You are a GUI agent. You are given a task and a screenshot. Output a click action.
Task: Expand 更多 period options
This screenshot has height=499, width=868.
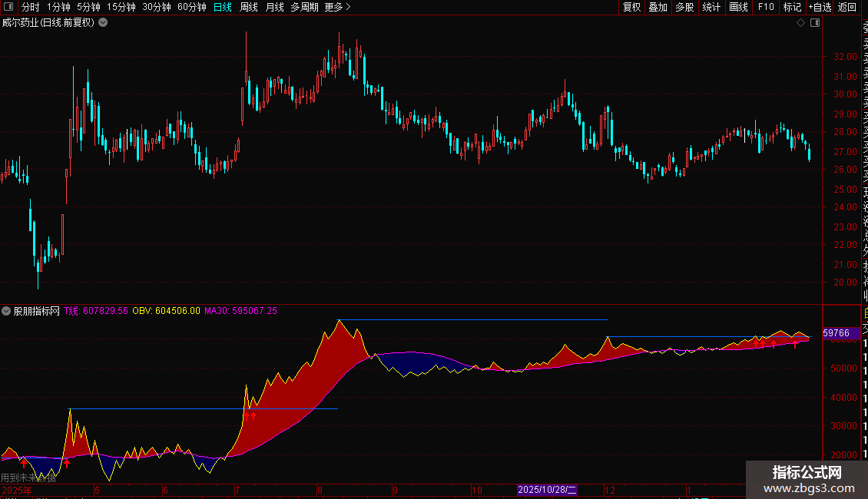click(x=337, y=7)
